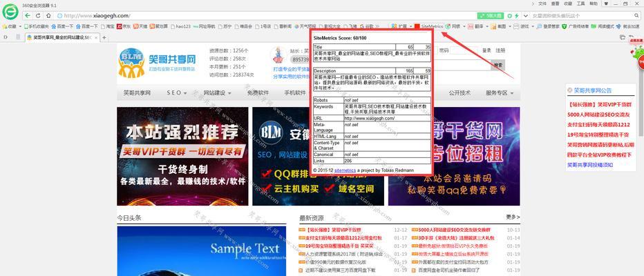
Task: Click the SiteMetrics extension button
Action: pos(429,26)
